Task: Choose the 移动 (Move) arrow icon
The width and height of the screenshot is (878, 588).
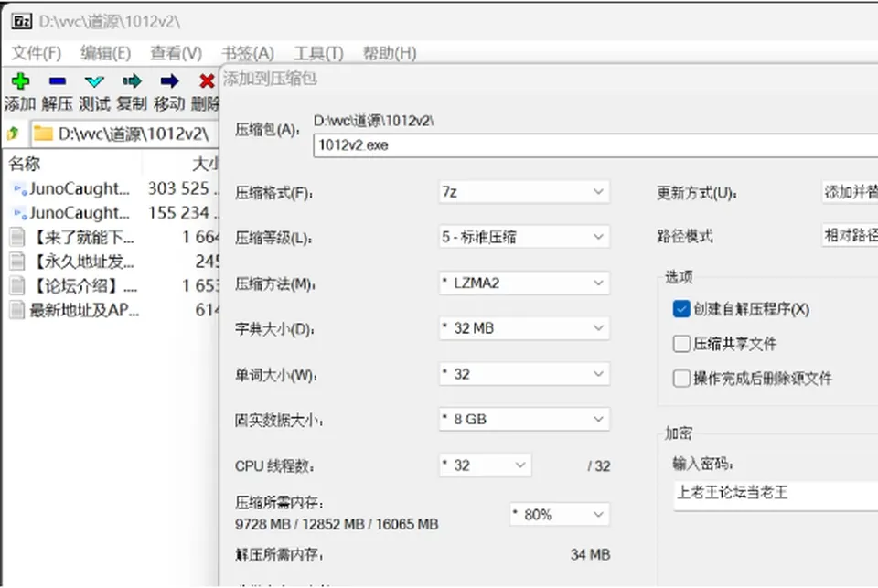Action: (169, 81)
